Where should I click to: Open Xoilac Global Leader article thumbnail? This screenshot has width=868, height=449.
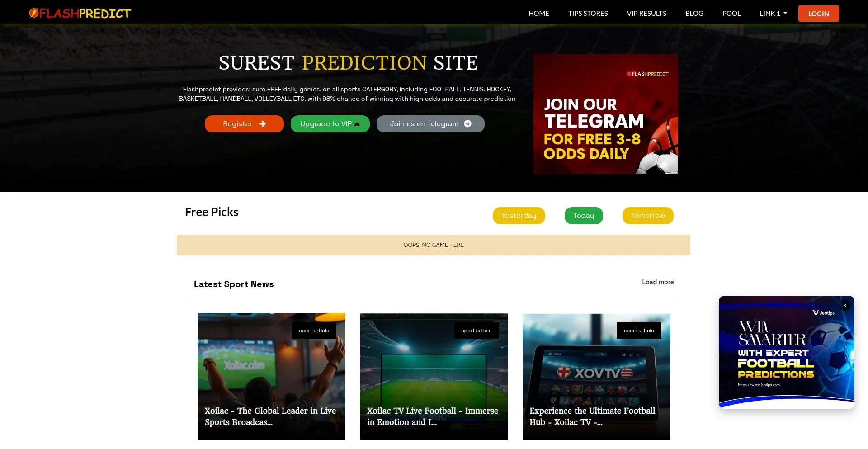(271, 376)
